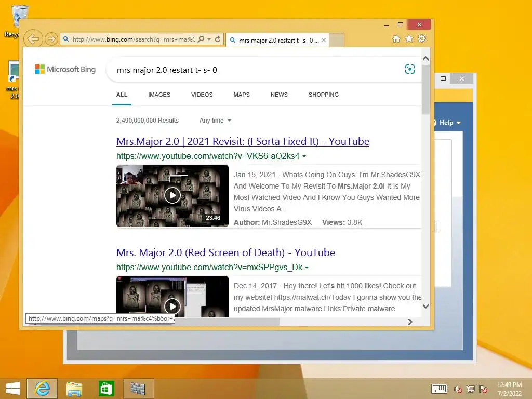The width and height of the screenshot is (532, 399).
Task: Expand the 'Any time' date filter
Action: (215, 121)
